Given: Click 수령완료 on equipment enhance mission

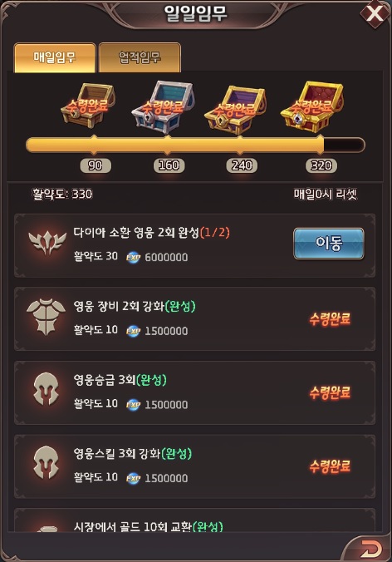Looking at the screenshot, I should click(x=330, y=318).
